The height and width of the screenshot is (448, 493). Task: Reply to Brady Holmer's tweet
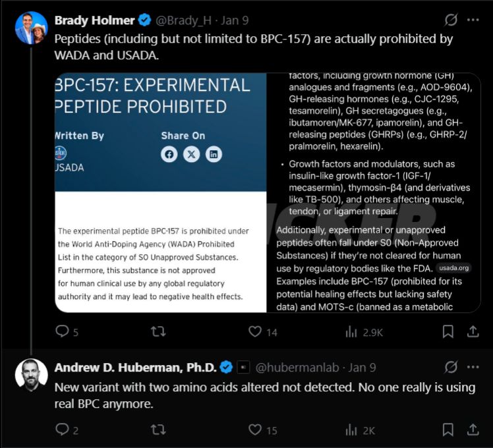(x=62, y=332)
